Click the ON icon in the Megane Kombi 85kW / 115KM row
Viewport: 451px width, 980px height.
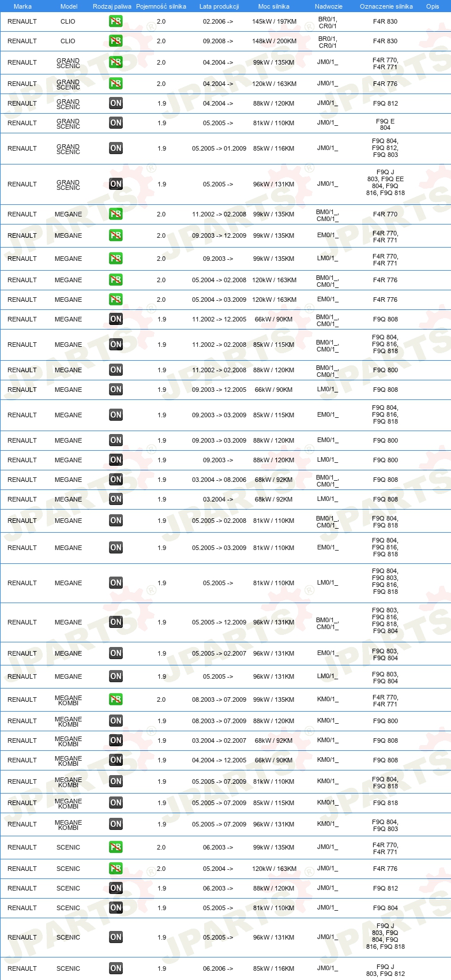116,803
